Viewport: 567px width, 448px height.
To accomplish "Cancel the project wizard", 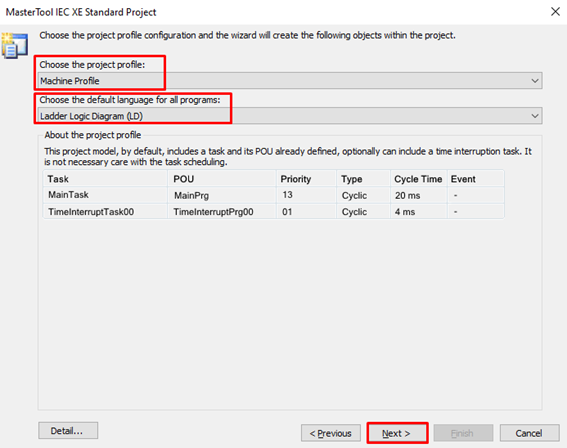I will point(529,433).
